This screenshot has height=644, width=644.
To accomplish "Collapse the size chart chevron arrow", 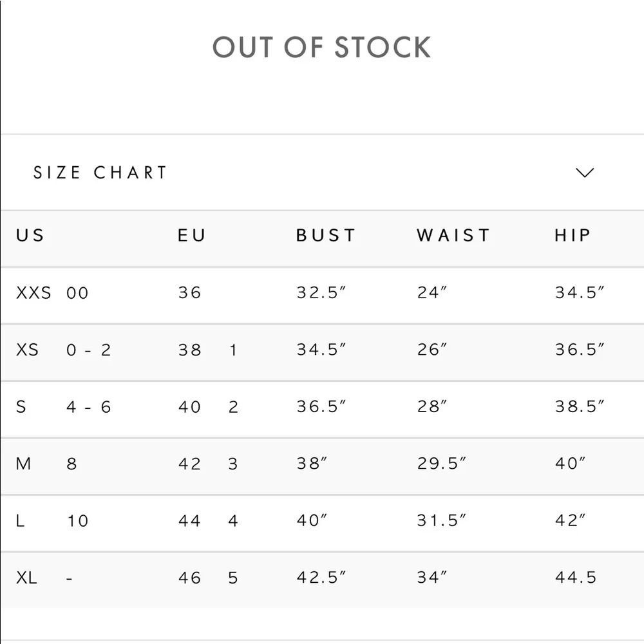I will (x=584, y=173).
